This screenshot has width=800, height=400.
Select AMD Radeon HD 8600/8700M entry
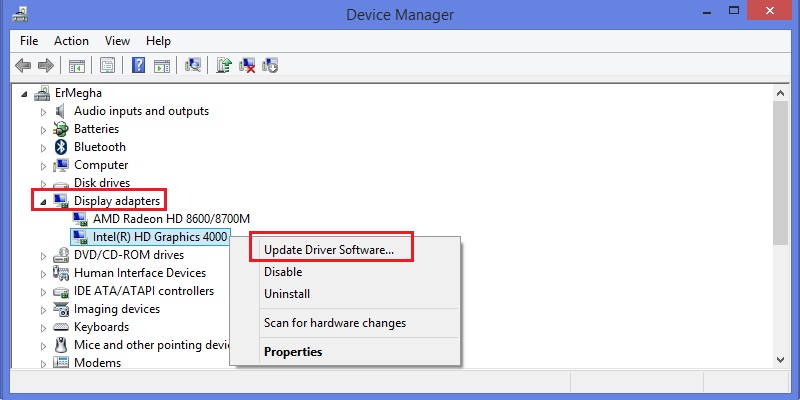click(171, 219)
